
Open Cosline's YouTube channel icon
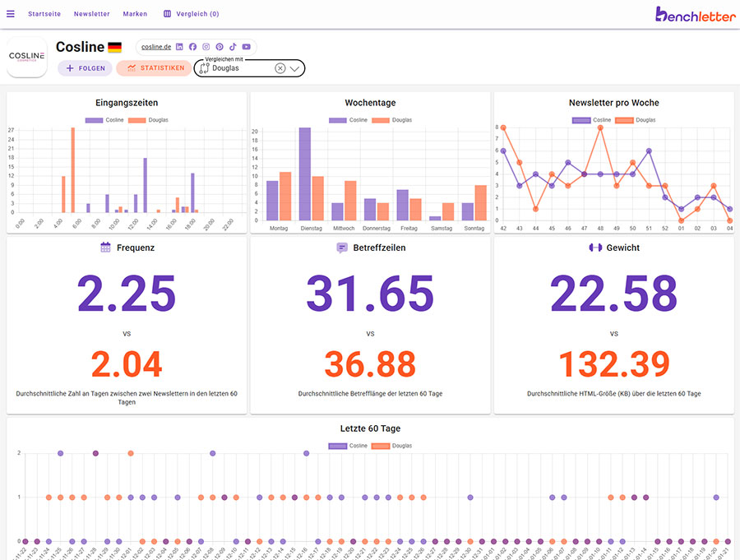point(247,47)
